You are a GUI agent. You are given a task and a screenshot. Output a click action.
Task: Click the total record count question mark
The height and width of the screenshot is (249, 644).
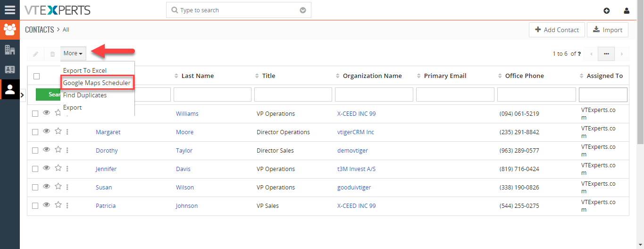pos(579,54)
